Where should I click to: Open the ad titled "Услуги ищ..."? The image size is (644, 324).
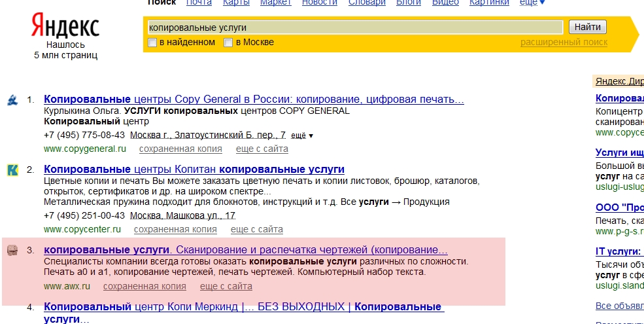(x=620, y=153)
